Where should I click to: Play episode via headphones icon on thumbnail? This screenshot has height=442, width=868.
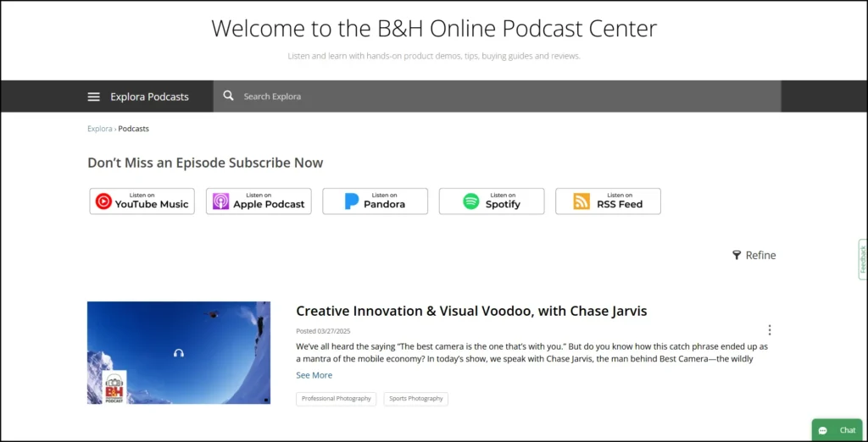(x=179, y=353)
